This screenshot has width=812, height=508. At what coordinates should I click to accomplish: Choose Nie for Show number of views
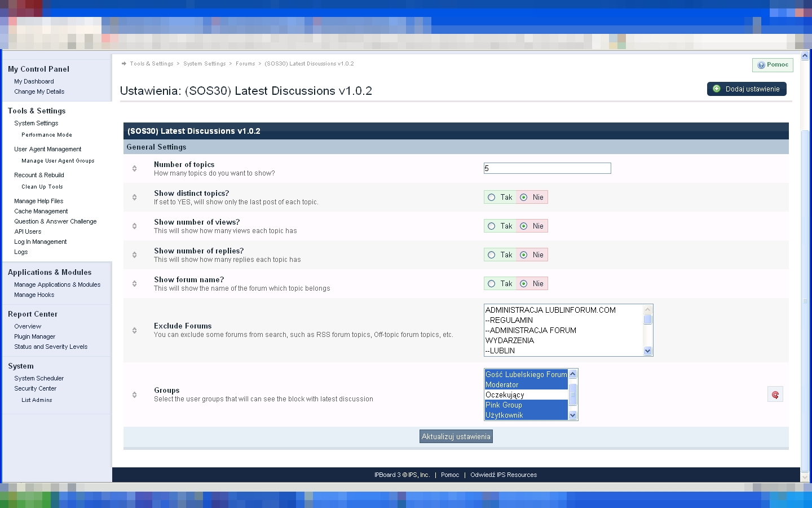(x=524, y=226)
